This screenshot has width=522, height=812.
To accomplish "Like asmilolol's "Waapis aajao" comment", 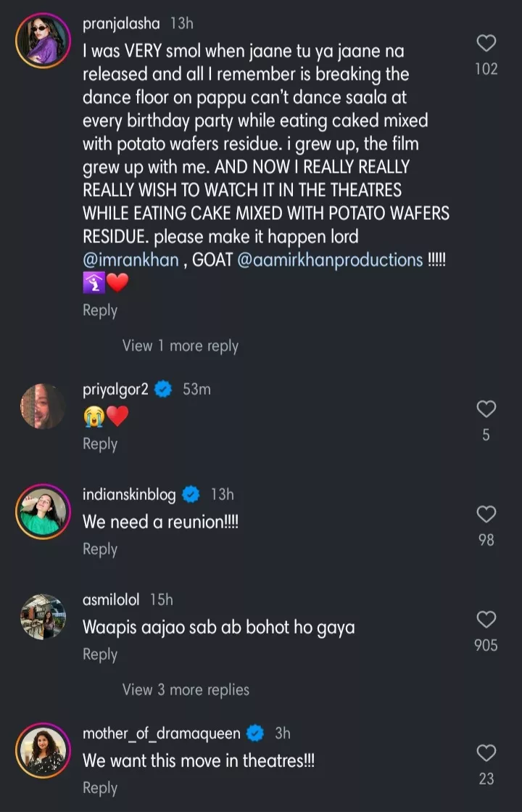I will (486, 619).
